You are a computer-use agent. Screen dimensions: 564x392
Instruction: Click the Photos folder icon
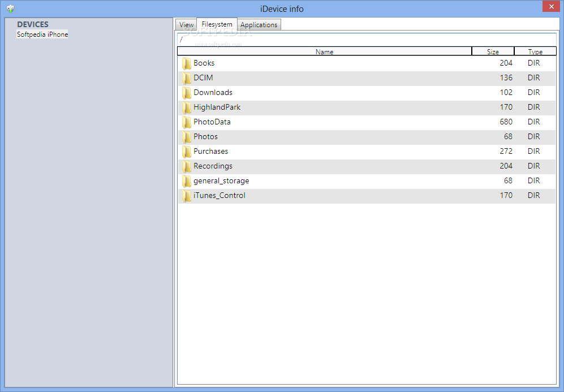[x=186, y=137]
